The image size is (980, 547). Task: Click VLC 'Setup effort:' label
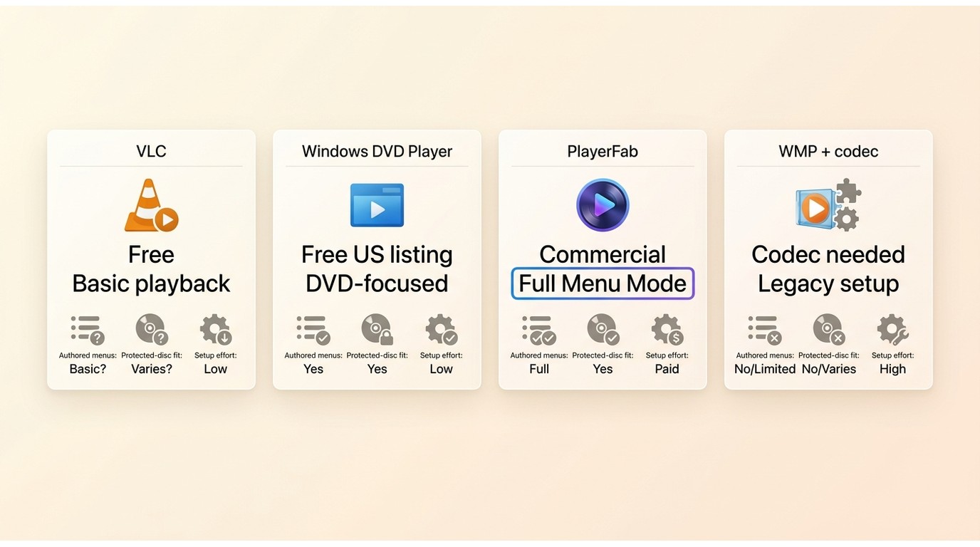click(216, 355)
